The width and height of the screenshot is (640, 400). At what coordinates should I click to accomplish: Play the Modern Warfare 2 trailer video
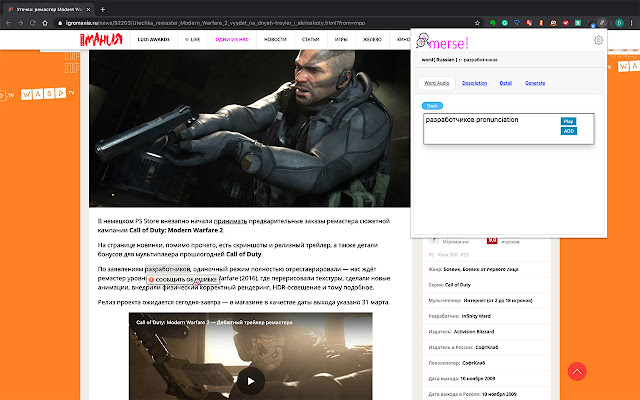[x=251, y=381]
